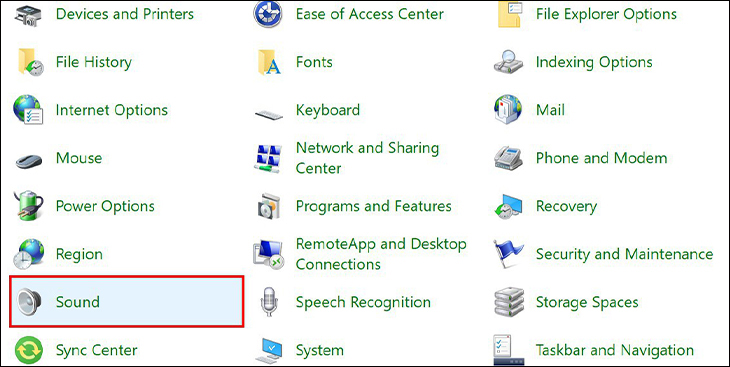Click the Taskbar and Navigation link
This screenshot has height=367, width=730.
tap(615, 350)
